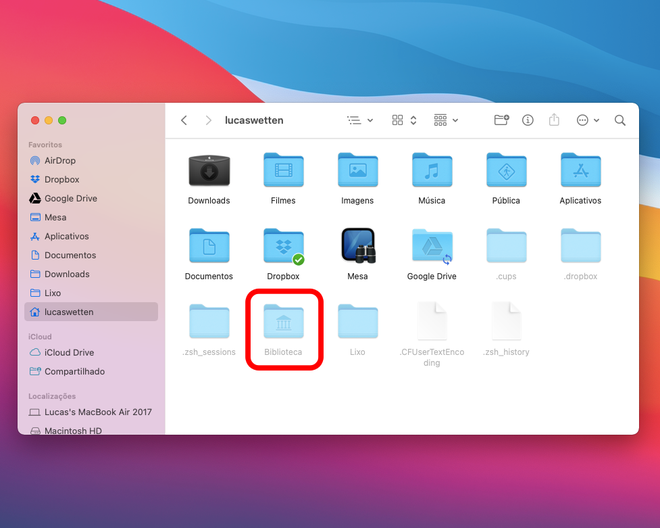The image size is (660, 528).
Task: Select the .zsh_history file
Action: (x=506, y=321)
